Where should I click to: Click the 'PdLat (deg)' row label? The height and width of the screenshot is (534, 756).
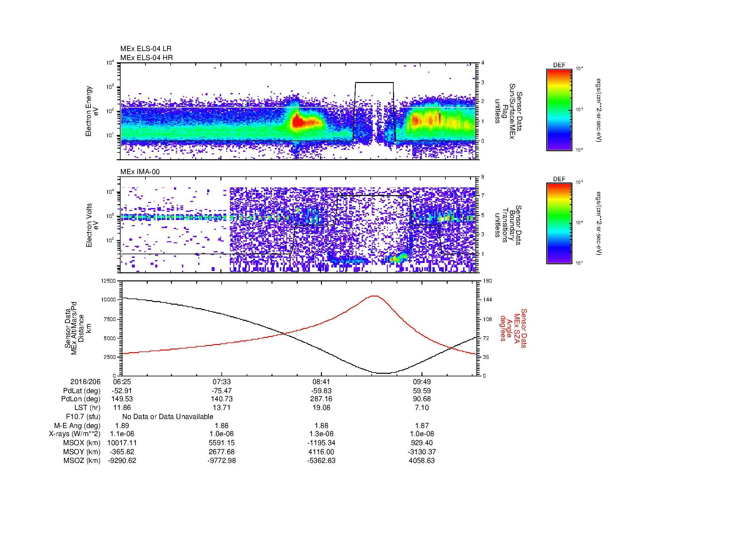pos(82,391)
